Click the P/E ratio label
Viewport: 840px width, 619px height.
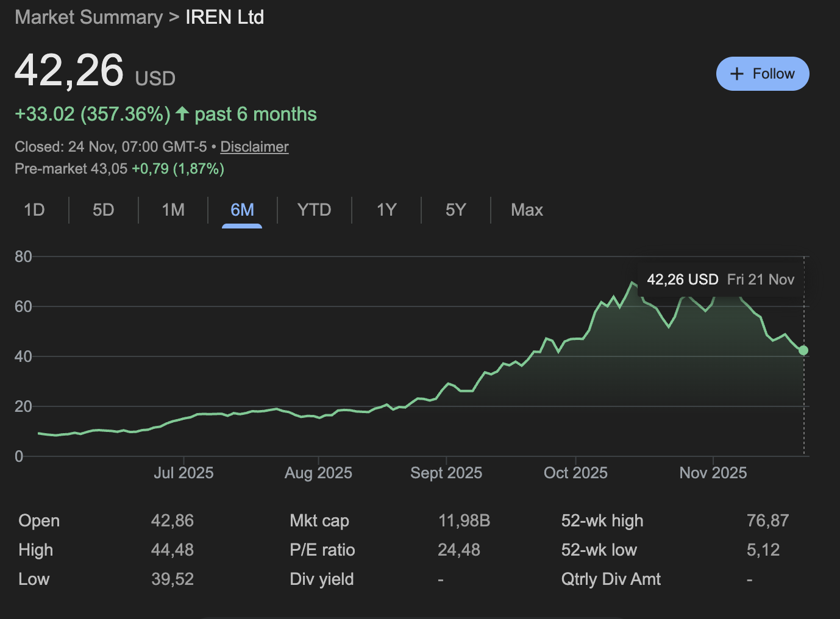322,550
